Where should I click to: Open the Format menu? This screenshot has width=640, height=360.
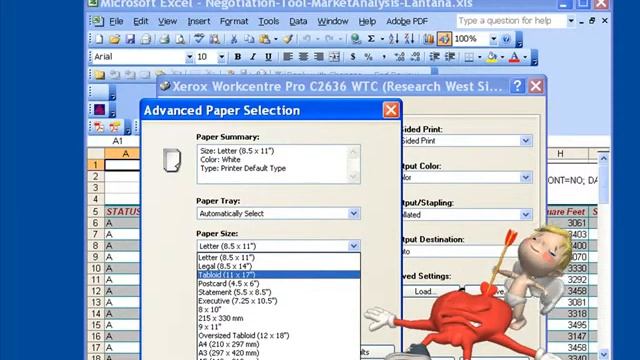click(x=234, y=21)
